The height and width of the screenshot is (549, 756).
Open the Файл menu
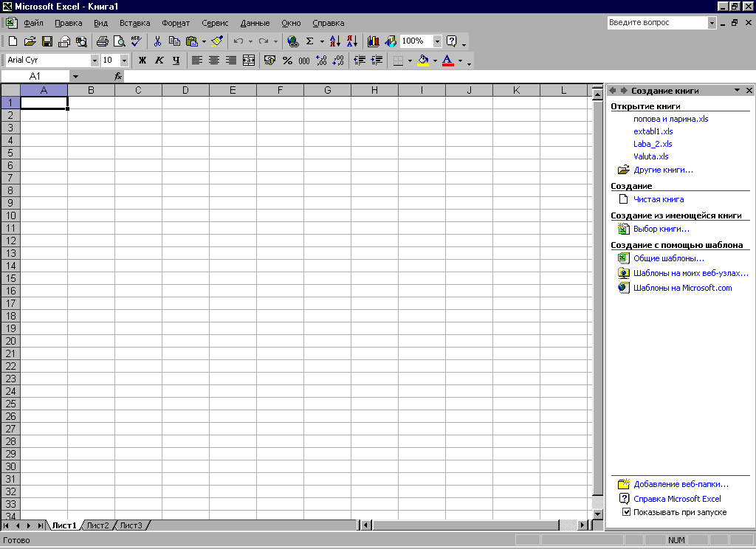(x=33, y=23)
